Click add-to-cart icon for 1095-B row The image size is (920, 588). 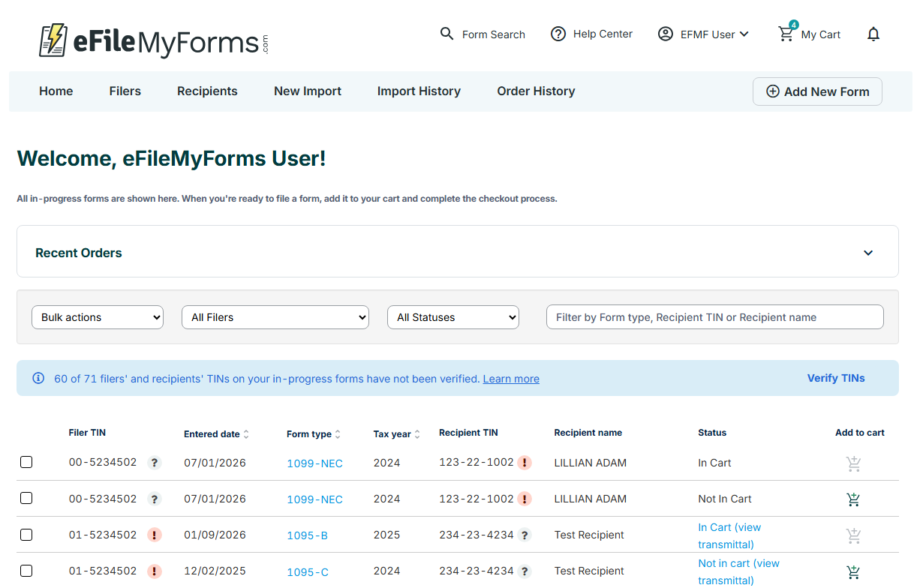[x=853, y=535]
